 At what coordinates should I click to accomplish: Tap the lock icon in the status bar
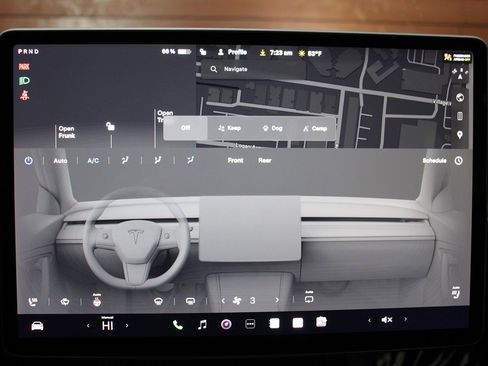pos(203,52)
